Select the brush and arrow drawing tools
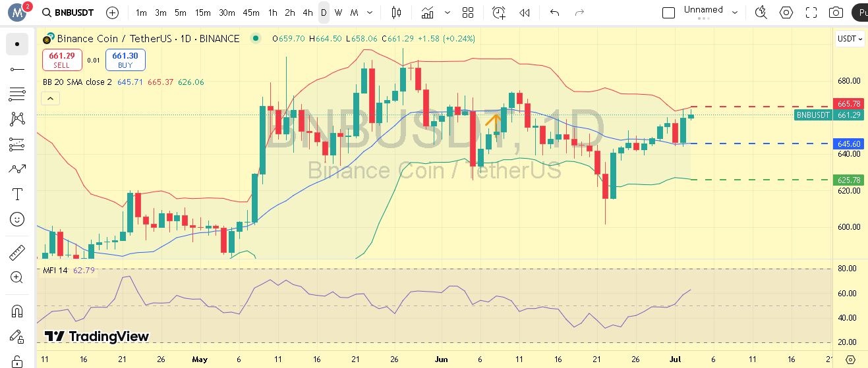The image size is (868, 368). [17, 169]
